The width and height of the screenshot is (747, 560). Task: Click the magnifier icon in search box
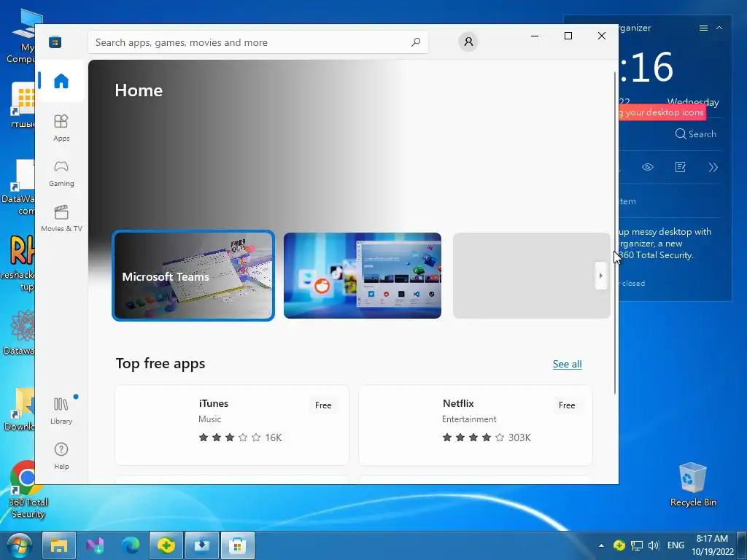click(x=415, y=42)
